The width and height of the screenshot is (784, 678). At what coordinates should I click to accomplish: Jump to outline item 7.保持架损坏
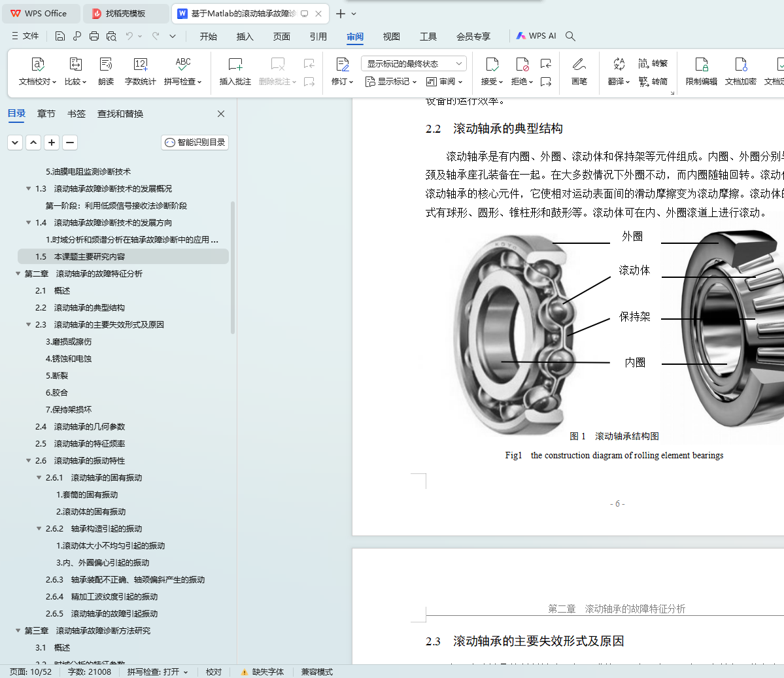click(x=69, y=409)
